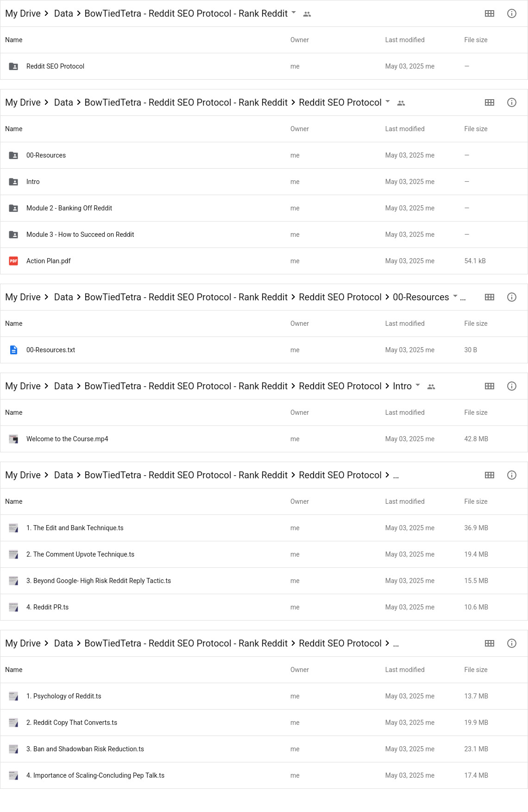View details info icon in the 00-Resources folder header
Image resolution: width=528 pixels, height=812 pixels.
pos(512,297)
